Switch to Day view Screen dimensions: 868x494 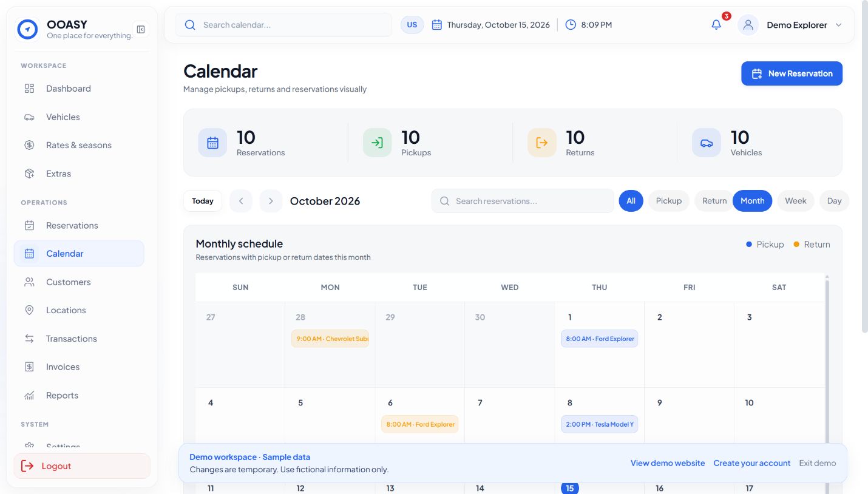click(x=834, y=201)
